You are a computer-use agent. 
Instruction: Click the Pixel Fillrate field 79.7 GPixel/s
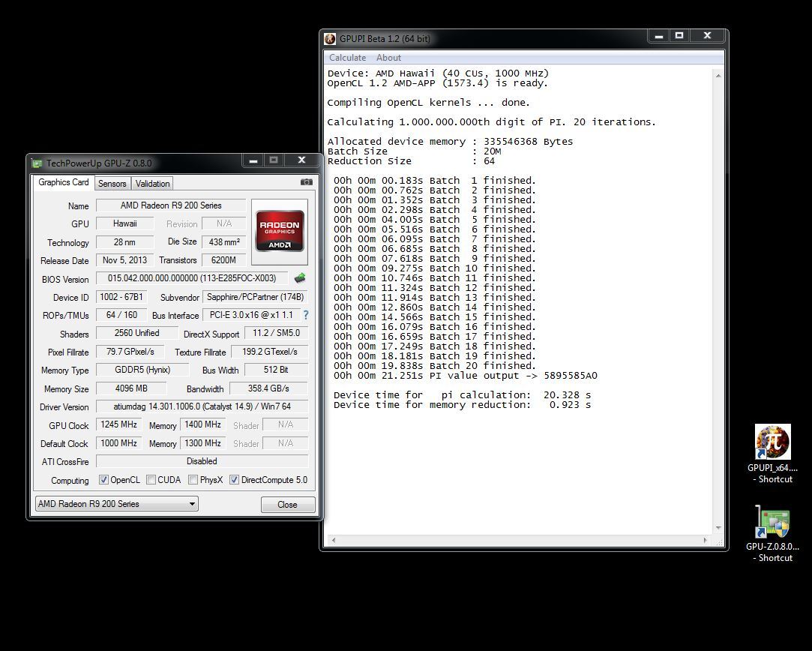tap(130, 352)
